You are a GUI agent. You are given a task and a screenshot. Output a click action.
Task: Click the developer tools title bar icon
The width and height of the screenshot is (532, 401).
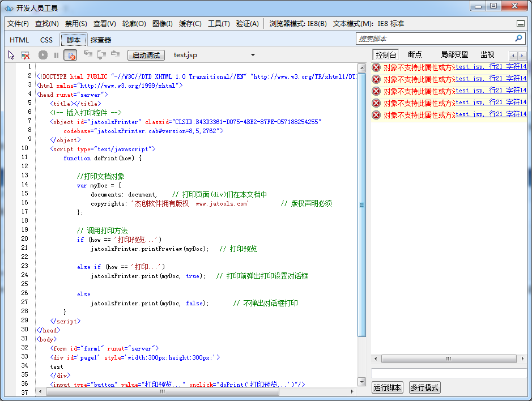click(x=9, y=8)
